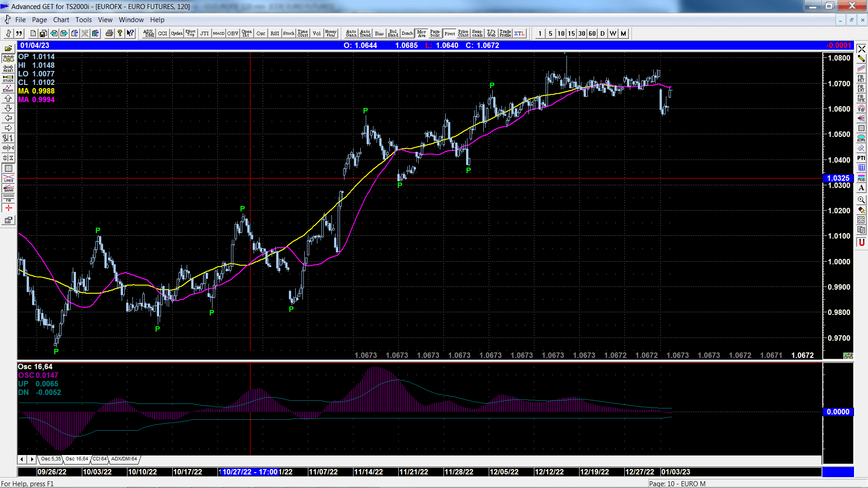Toggle the OBV study button

click(x=233, y=33)
